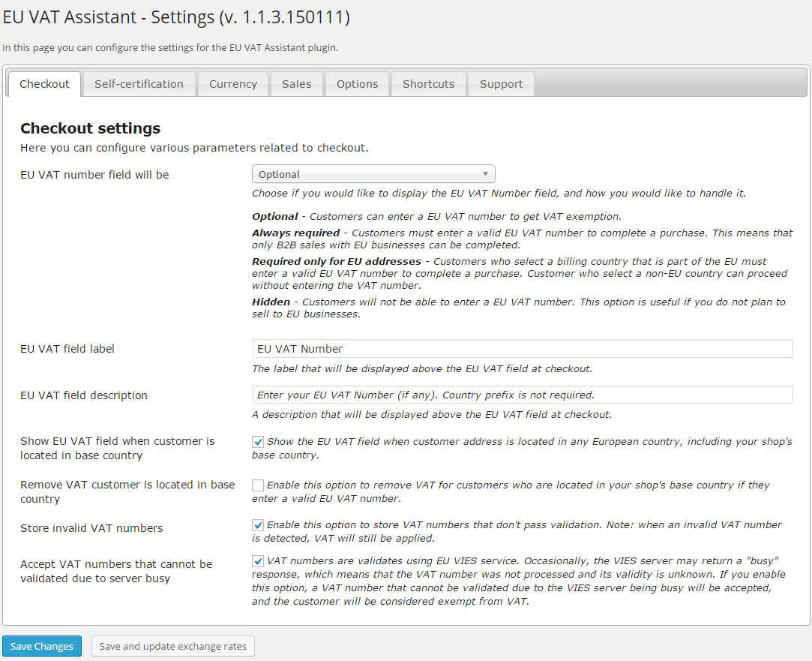812x661 pixels.
Task: Uncheck Accept VAT numbers when server busy
Action: [258, 560]
